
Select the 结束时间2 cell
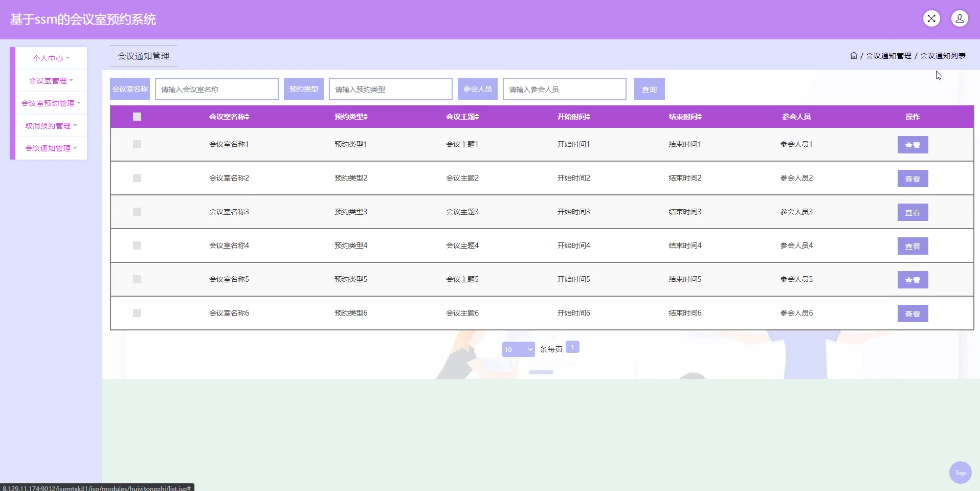(685, 178)
